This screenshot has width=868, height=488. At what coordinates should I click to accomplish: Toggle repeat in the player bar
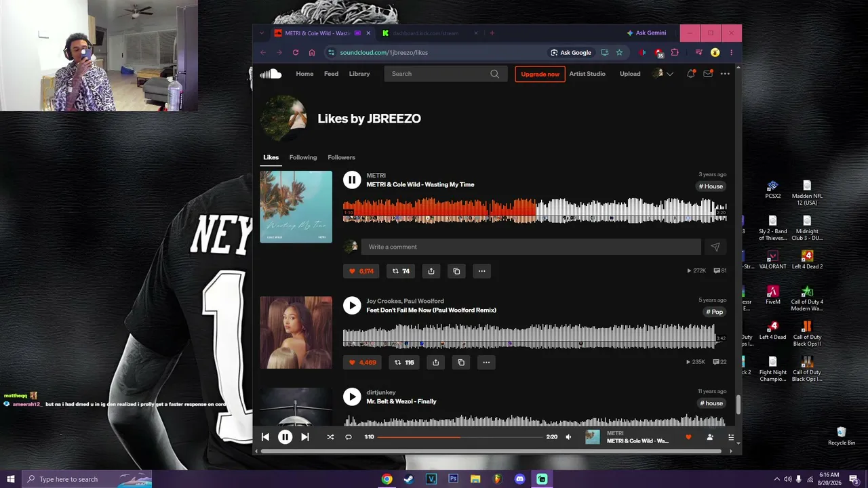[349, 437]
